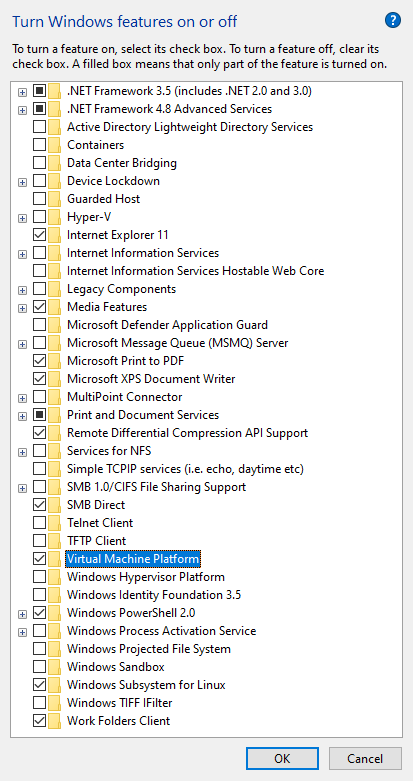
Task: Expand the Internet Information Services node
Action: 22,254
